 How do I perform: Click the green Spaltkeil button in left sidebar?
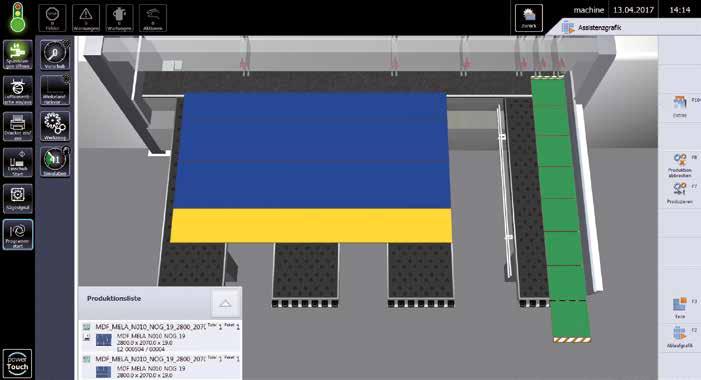click(18, 55)
